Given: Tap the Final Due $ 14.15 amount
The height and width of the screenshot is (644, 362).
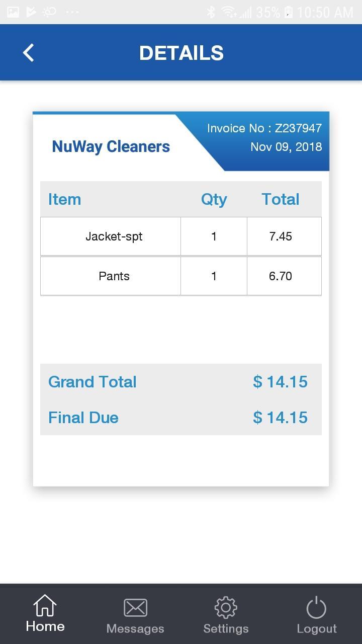Looking at the screenshot, I should coord(281,418).
